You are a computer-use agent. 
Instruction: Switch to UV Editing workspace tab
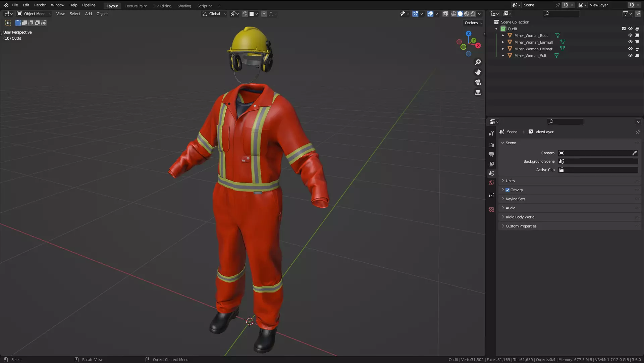pyautogui.click(x=162, y=6)
